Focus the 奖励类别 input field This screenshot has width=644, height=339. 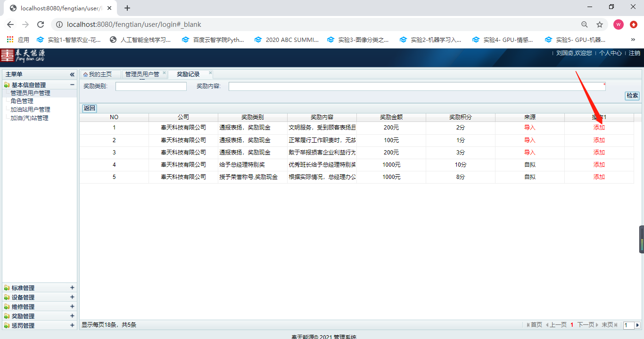[x=151, y=86]
